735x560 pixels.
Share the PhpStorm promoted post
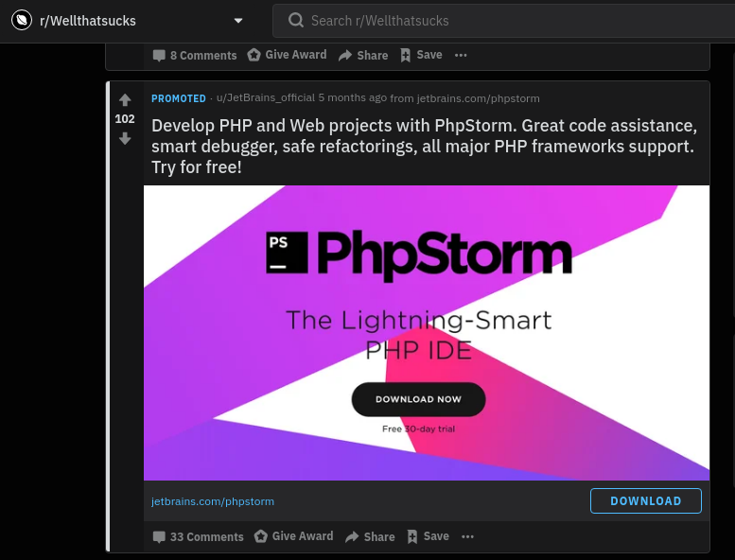click(370, 536)
